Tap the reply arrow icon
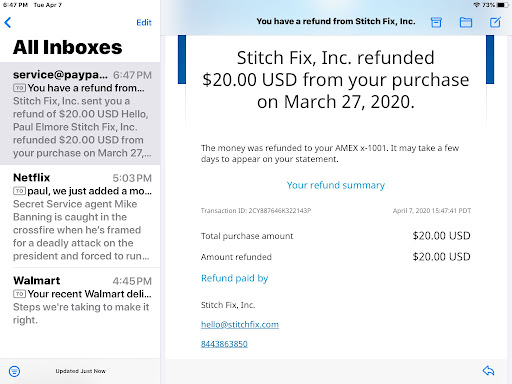Screen dimensions: 512x384 (488, 371)
